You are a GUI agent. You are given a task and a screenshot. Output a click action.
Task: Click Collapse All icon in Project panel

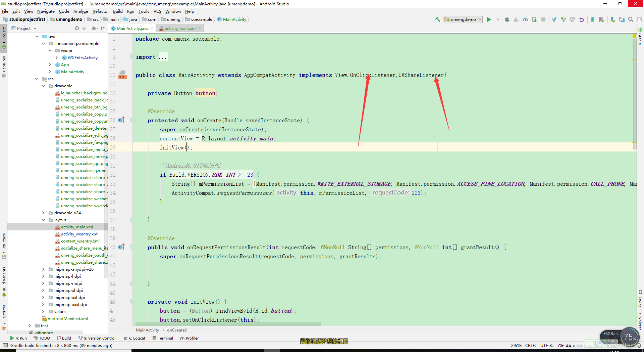[84, 28]
